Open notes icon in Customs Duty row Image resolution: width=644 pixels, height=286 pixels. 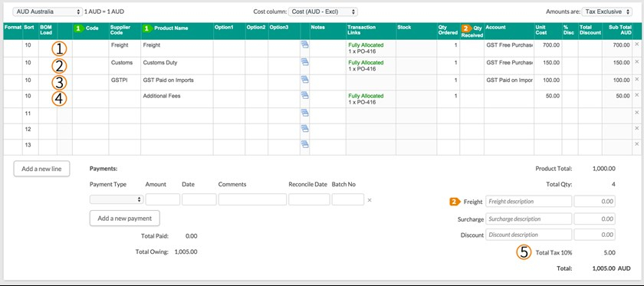[x=305, y=62]
